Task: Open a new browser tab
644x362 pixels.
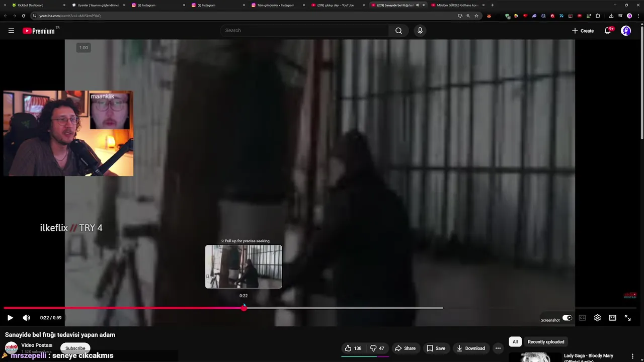Action: click(x=492, y=5)
